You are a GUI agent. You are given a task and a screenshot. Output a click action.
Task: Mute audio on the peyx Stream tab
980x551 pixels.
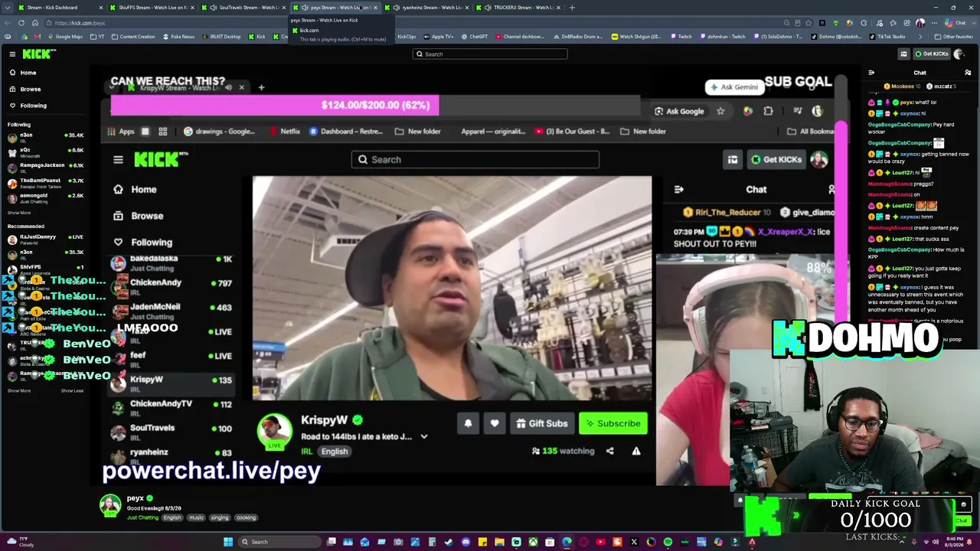pyautogui.click(x=305, y=8)
